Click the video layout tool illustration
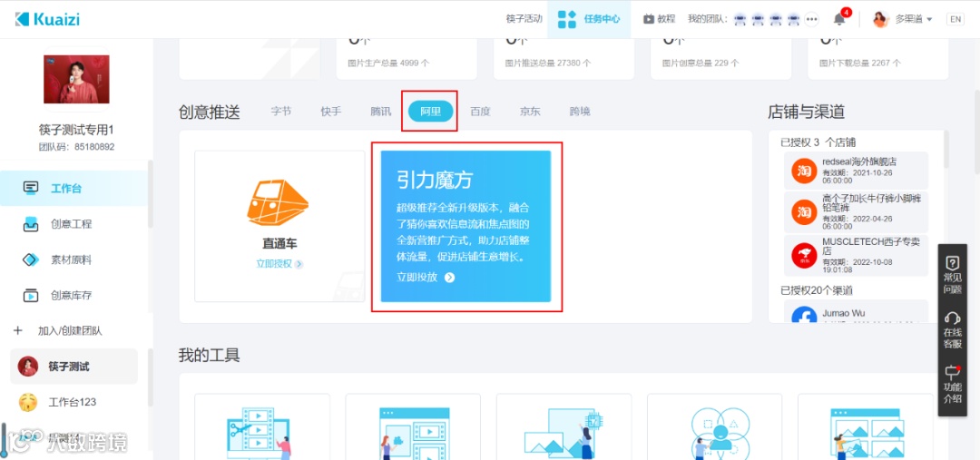Image resolution: width=980 pixels, height=460 pixels. [413, 433]
